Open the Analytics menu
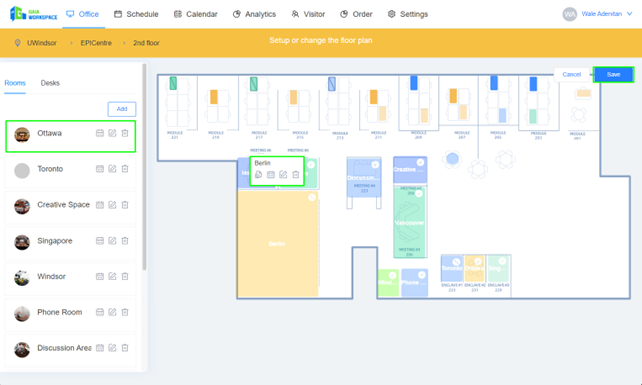Image resolution: width=642 pixels, height=385 pixels. coord(254,14)
